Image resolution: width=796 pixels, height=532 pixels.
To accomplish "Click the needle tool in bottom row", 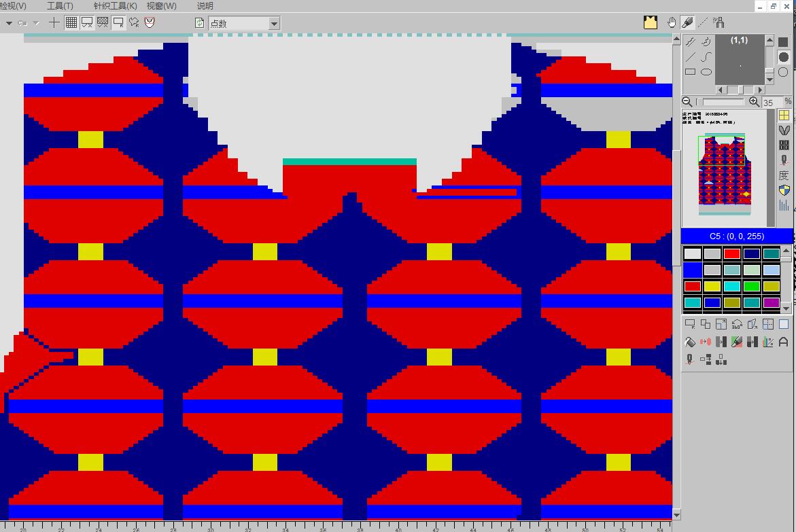I will coord(690,360).
